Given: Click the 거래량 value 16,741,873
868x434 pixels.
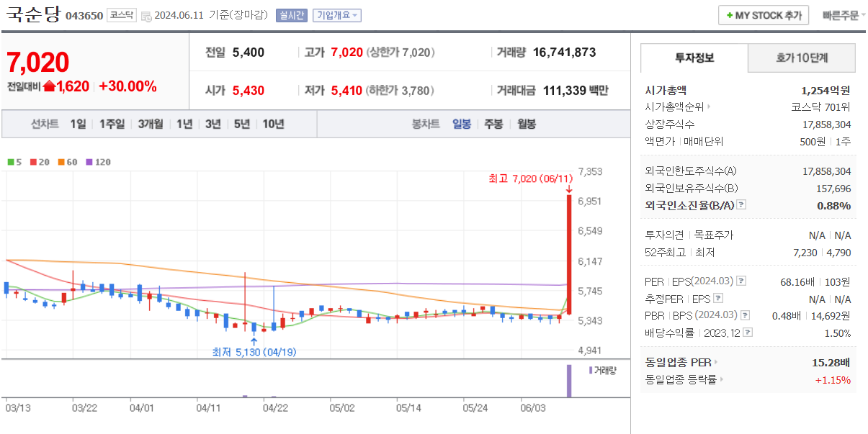Looking at the screenshot, I should [565, 53].
